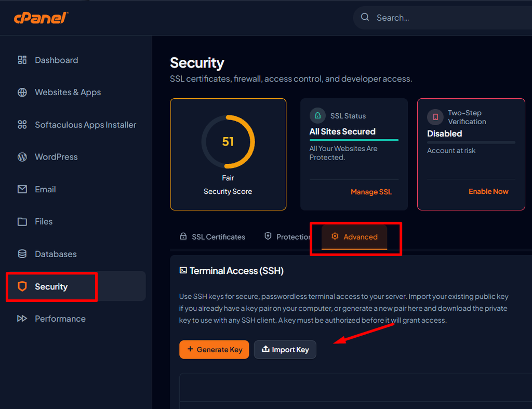The height and width of the screenshot is (409, 532).
Task: Click the Performance fast-forward icon
Action: pos(22,319)
